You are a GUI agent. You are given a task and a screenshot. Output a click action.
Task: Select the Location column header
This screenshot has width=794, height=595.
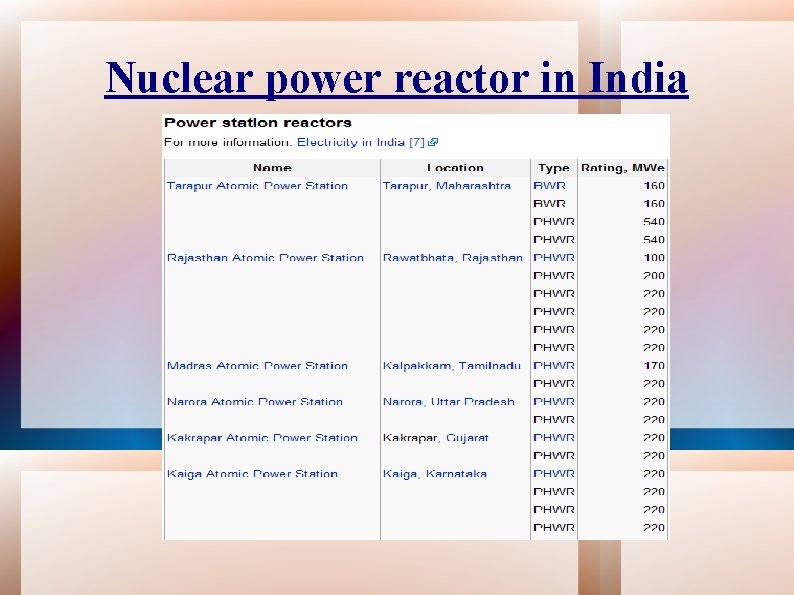[x=455, y=168]
